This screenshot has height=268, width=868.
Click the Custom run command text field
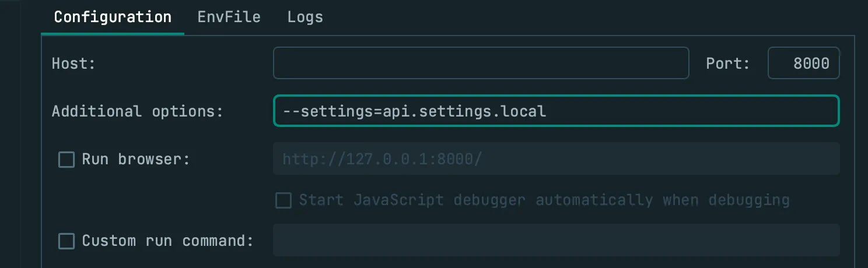(555, 240)
